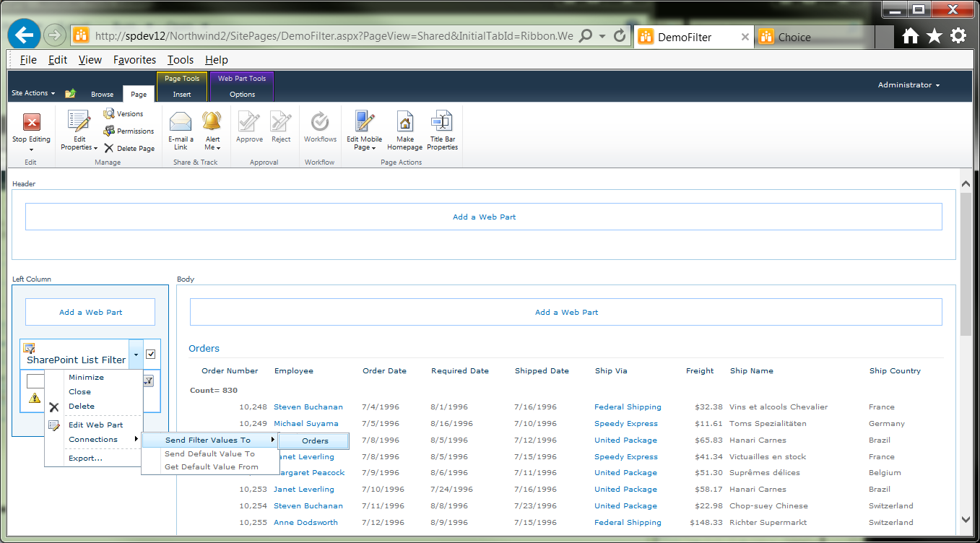The width and height of the screenshot is (980, 543).
Task: Open the Administrator user dropdown
Action: (909, 85)
